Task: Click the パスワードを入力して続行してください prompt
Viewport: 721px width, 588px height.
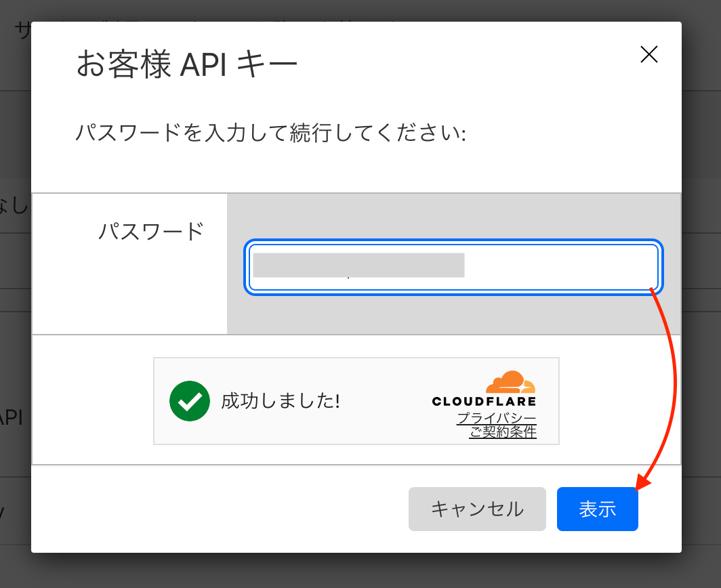Action: click(271, 133)
